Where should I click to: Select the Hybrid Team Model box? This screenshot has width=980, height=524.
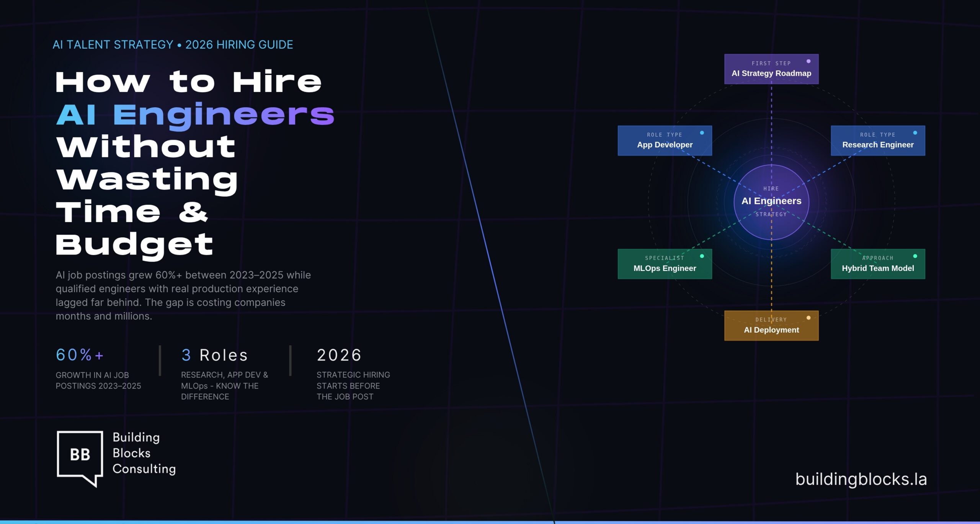pos(878,264)
